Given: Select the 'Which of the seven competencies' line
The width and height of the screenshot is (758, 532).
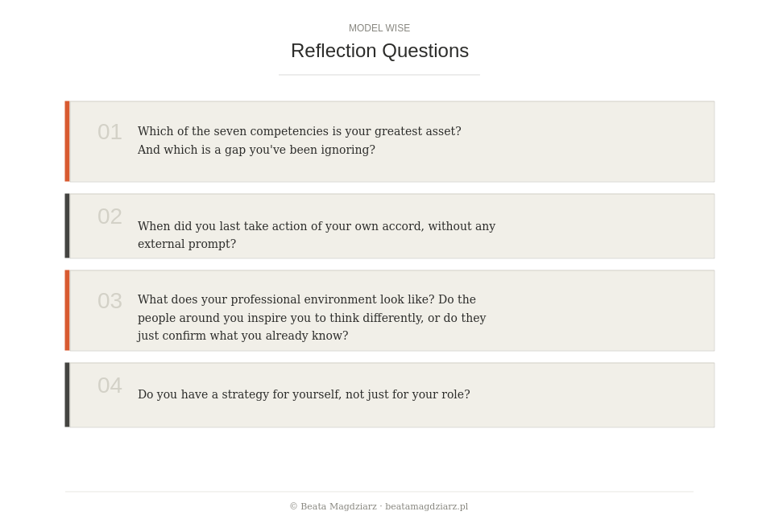Looking at the screenshot, I should coord(299,131).
